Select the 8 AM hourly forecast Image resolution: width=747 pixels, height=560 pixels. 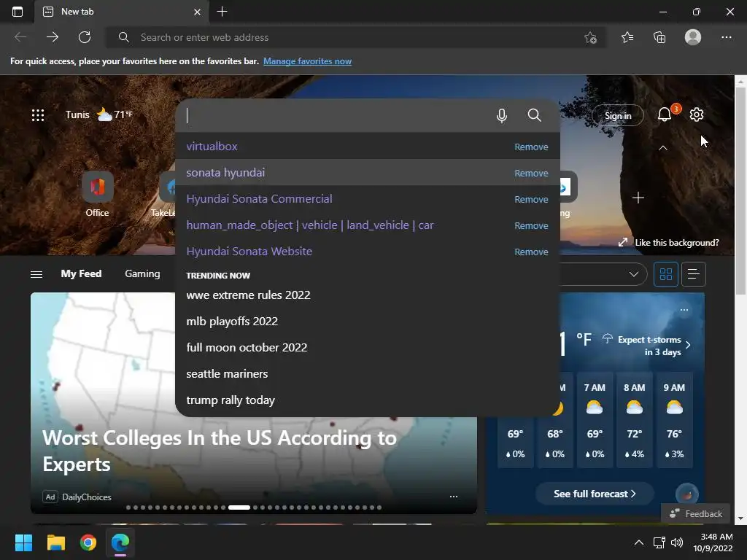[x=635, y=421]
